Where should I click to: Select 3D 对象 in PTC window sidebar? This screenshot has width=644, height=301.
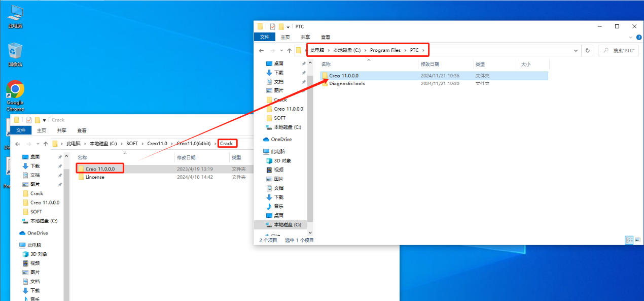(279, 160)
